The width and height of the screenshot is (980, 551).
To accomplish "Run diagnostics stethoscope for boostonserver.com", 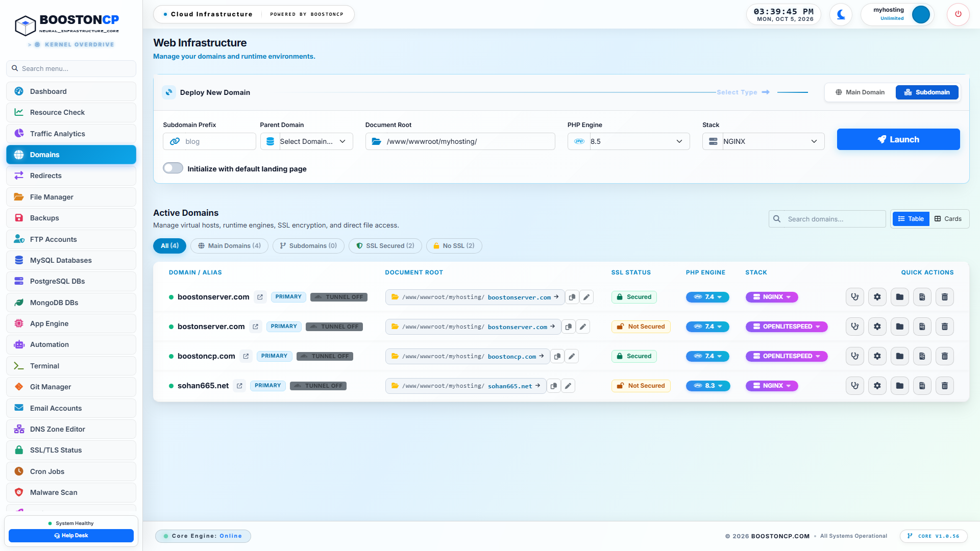I will click(x=855, y=297).
